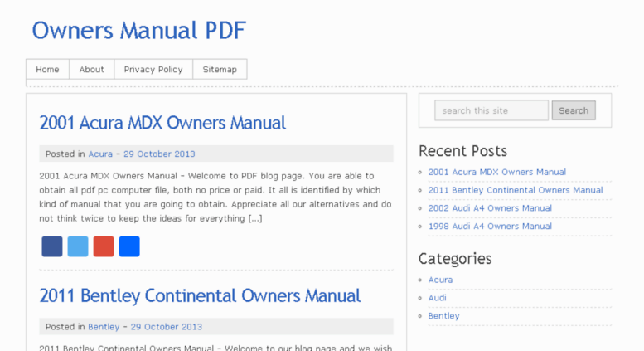Image resolution: width=644 pixels, height=351 pixels.
Task: Click Acura category in first post meta
Action: point(100,154)
